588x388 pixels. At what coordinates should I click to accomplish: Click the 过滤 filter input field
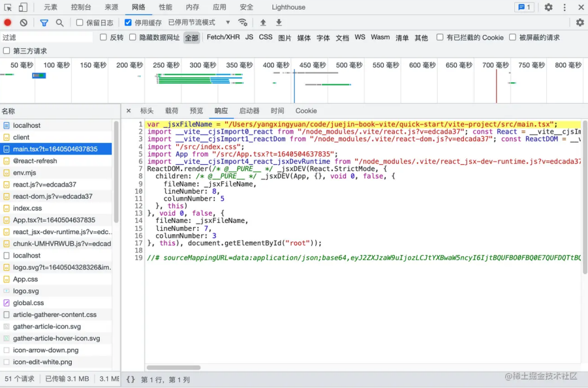coord(46,37)
